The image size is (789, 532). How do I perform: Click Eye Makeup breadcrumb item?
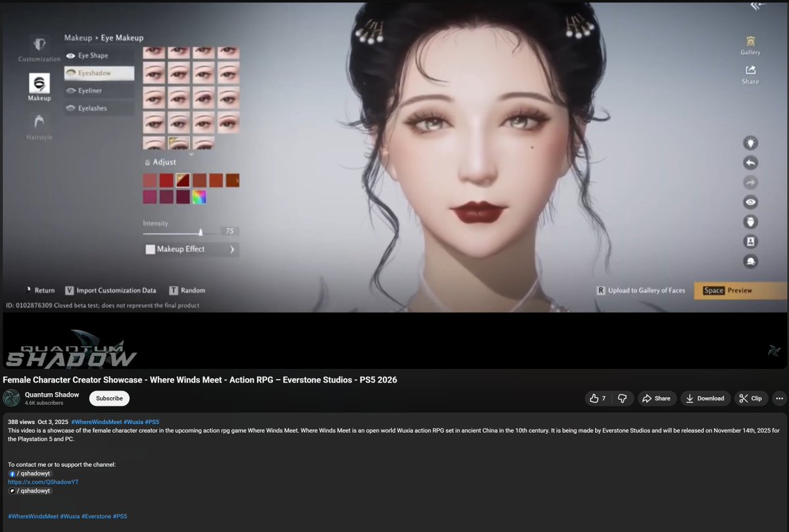pyautogui.click(x=122, y=37)
